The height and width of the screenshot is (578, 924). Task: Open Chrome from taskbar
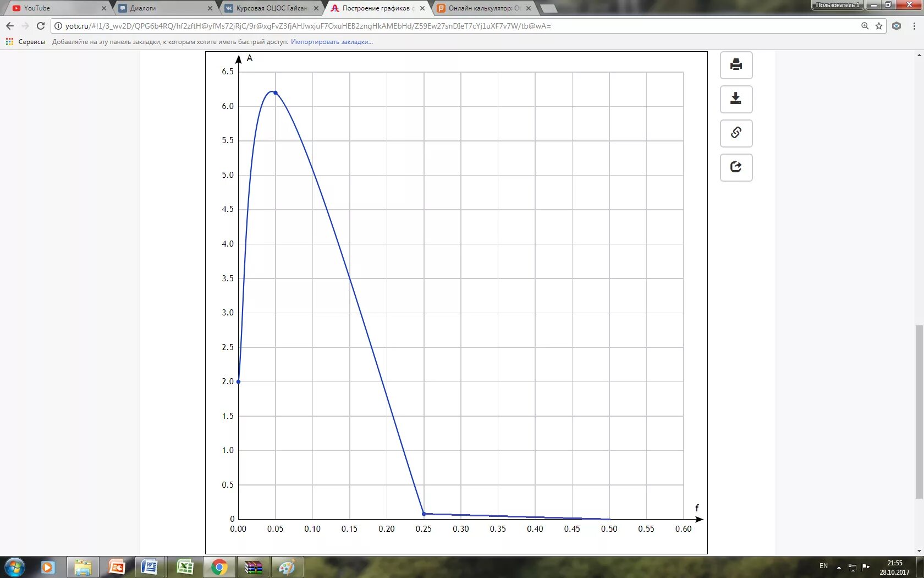point(219,567)
